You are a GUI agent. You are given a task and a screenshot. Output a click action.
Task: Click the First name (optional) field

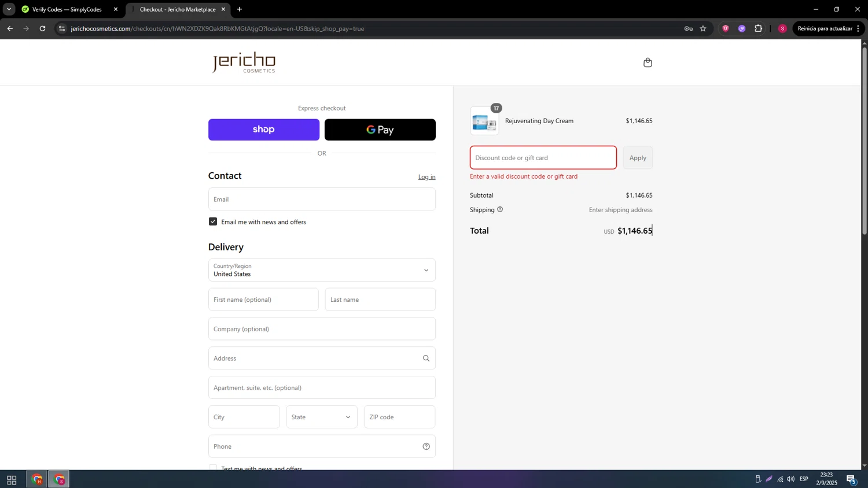(x=263, y=300)
